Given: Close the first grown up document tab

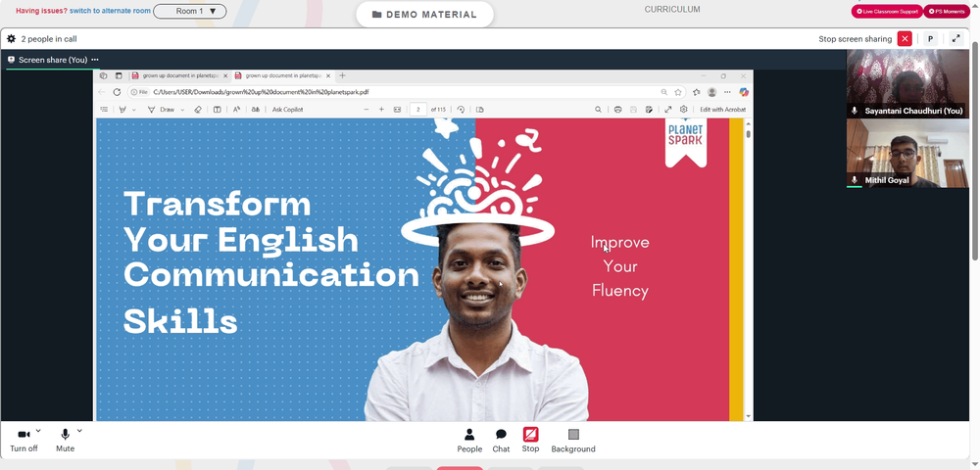Looking at the screenshot, I should tap(225, 75).
